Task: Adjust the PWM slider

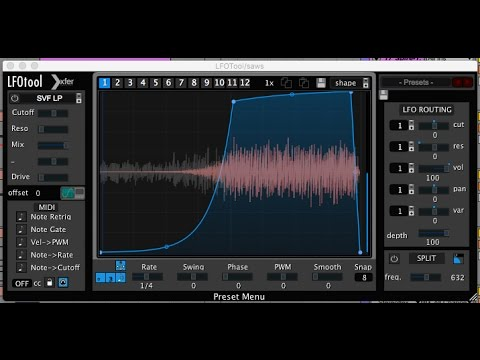Action: coord(282,277)
